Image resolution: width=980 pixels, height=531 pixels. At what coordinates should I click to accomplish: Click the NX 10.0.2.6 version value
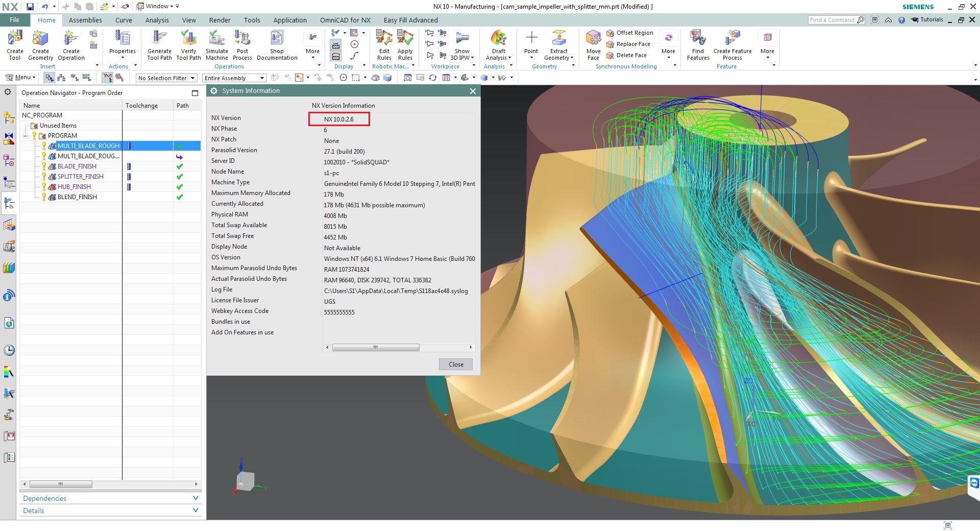point(338,119)
